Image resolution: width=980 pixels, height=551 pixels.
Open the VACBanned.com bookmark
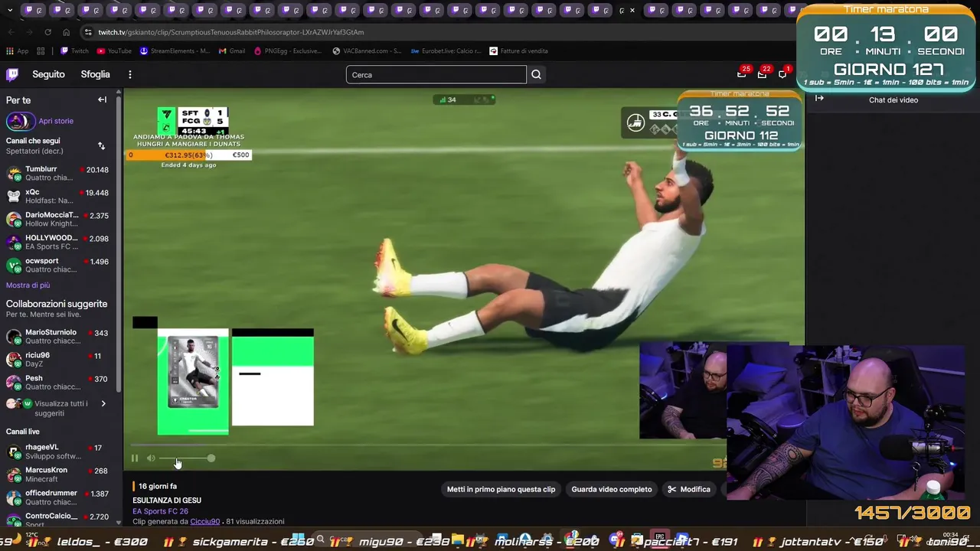point(367,51)
